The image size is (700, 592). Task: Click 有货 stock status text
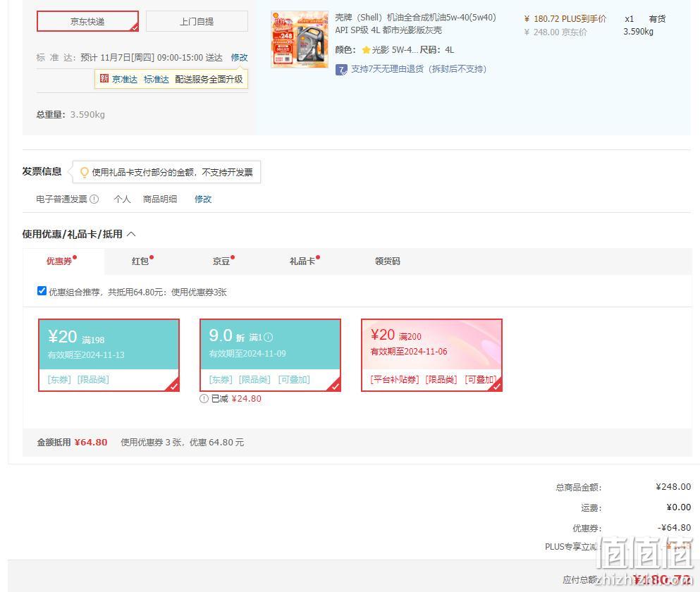(657, 19)
